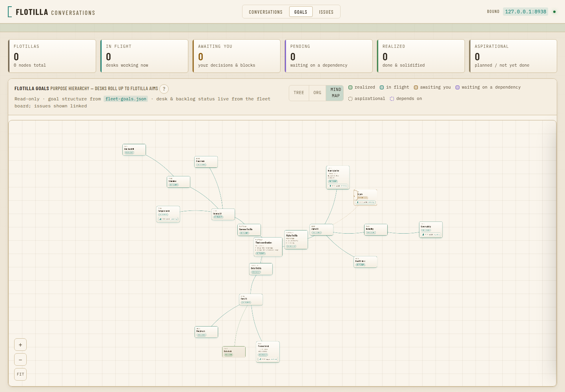Screen dimensions: 565x392
Task: Select the Fleet coordination node
Action: pyautogui.click(x=268, y=247)
